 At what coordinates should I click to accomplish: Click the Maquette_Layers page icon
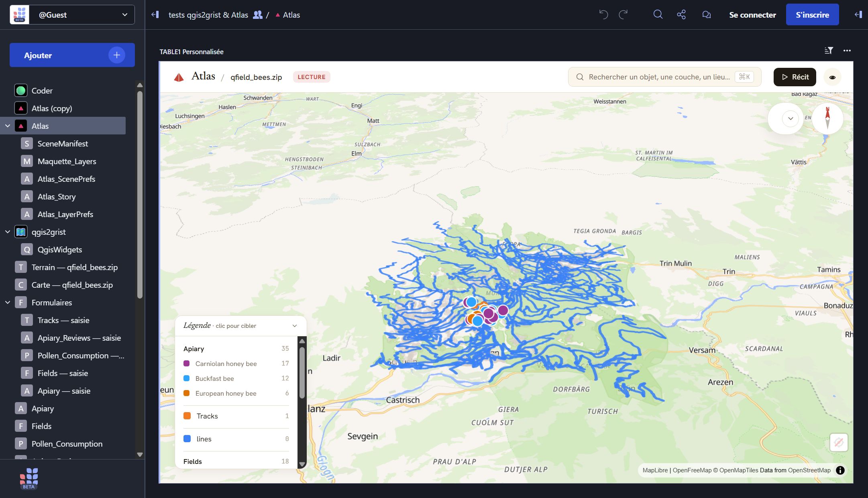coord(27,161)
